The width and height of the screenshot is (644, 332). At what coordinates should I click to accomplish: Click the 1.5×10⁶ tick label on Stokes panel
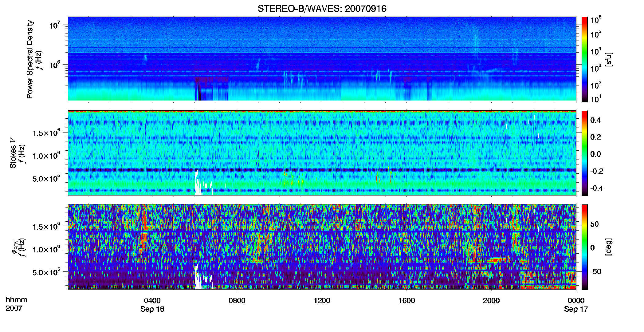click(46, 133)
